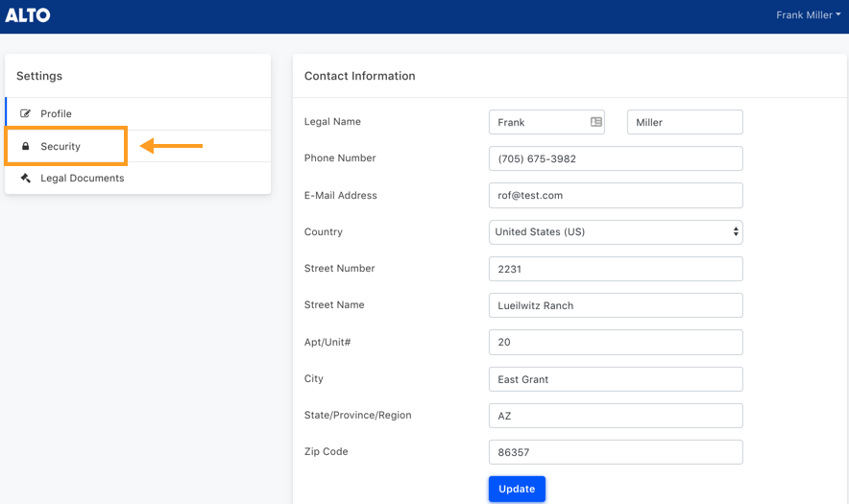The height and width of the screenshot is (504, 849).
Task: Open the Profile settings section
Action: (x=138, y=113)
